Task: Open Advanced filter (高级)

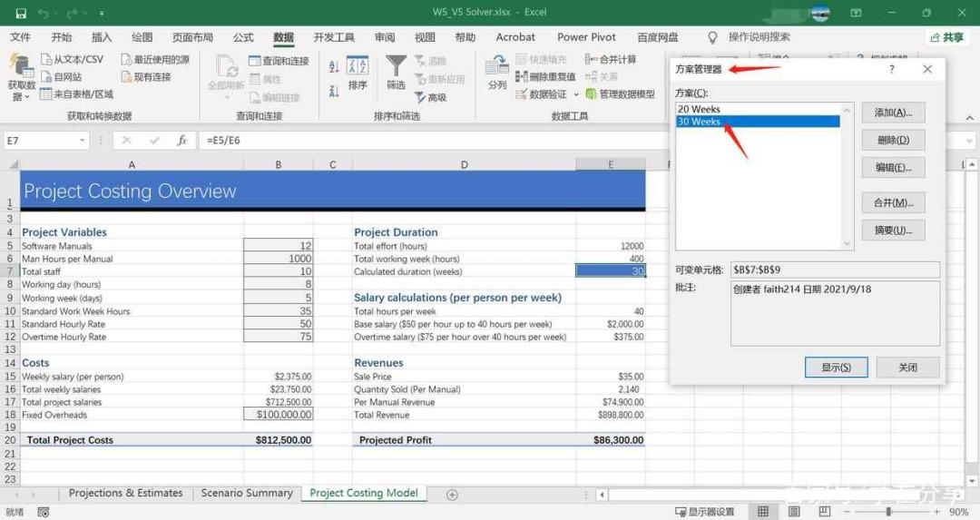Action: [431, 97]
